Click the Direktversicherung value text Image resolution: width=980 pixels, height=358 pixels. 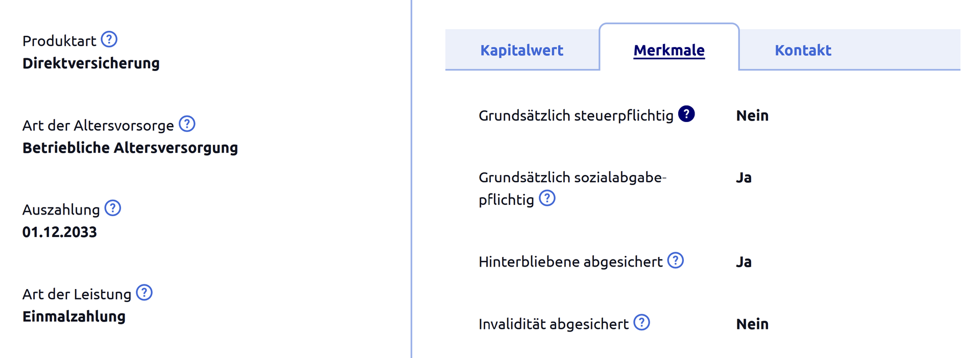click(x=91, y=63)
